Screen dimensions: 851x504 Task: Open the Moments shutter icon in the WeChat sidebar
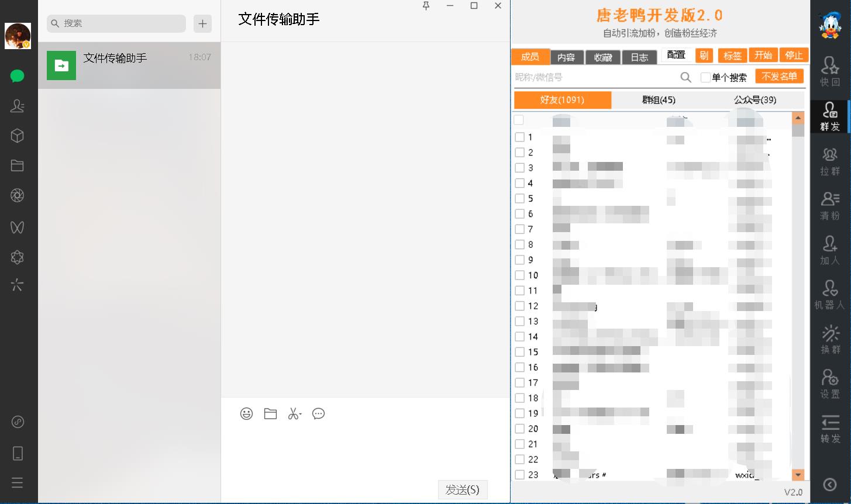pos(18,195)
